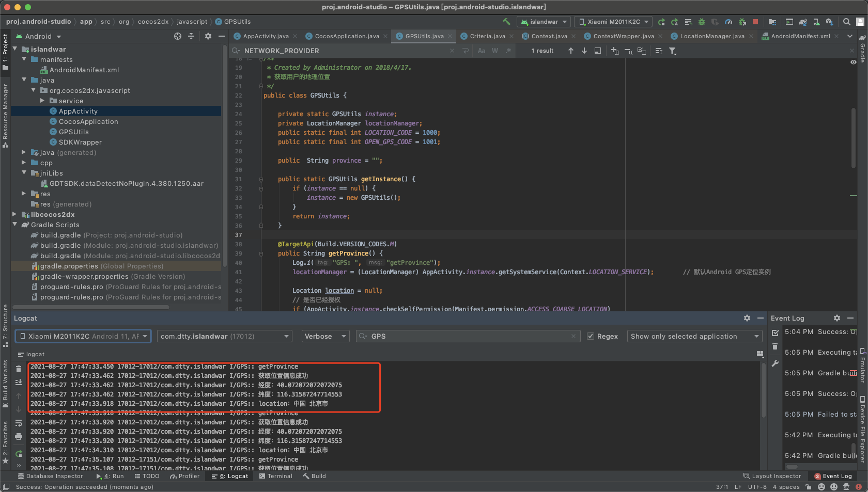
Task: Click Restart logcat green icon
Action: (19, 454)
